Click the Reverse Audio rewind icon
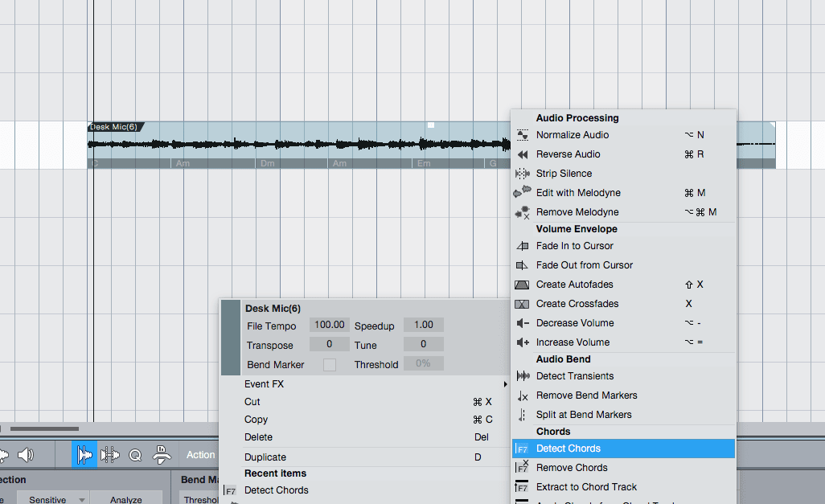The height and width of the screenshot is (504, 825). [523, 154]
